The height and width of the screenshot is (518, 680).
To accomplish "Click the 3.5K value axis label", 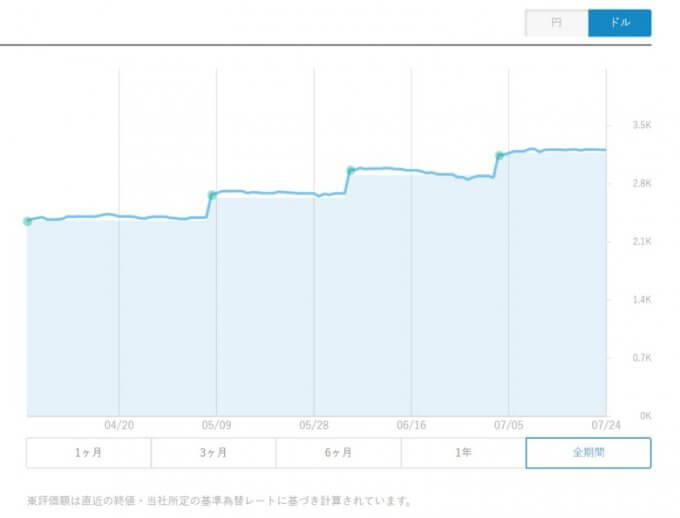I will point(642,125).
